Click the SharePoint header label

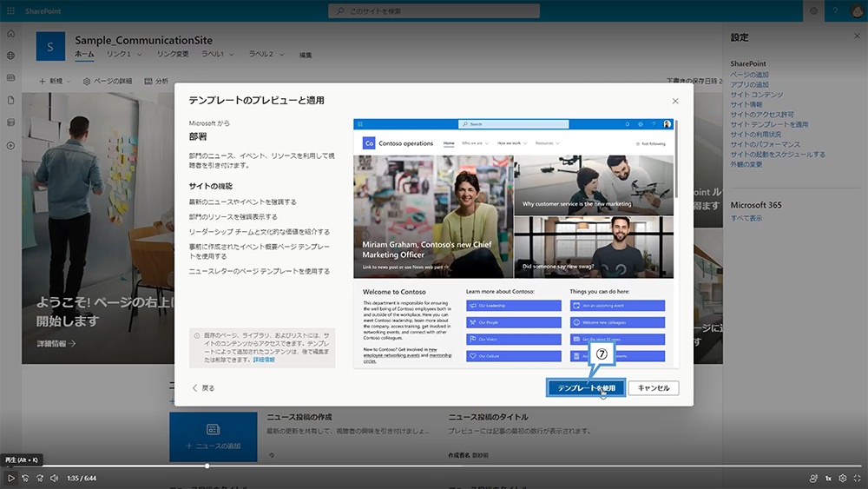click(43, 10)
